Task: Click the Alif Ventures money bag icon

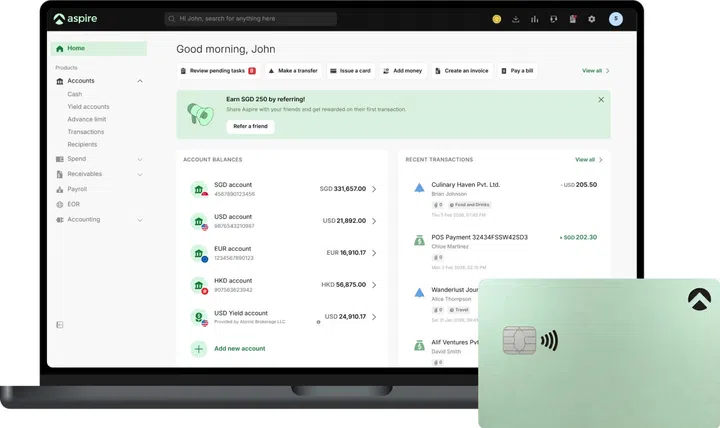Action: pyautogui.click(x=419, y=345)
